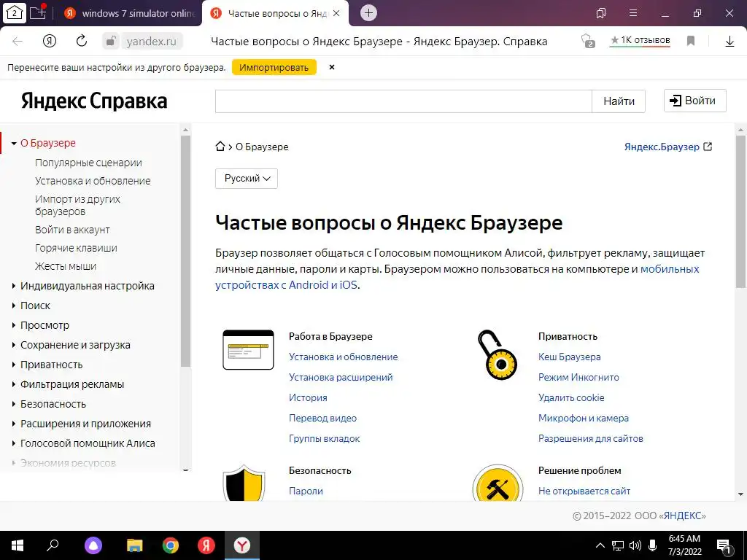Click the home icon in breadcrumbs
The height and width of the screenshot is (560, 747).
pos(220,146)
